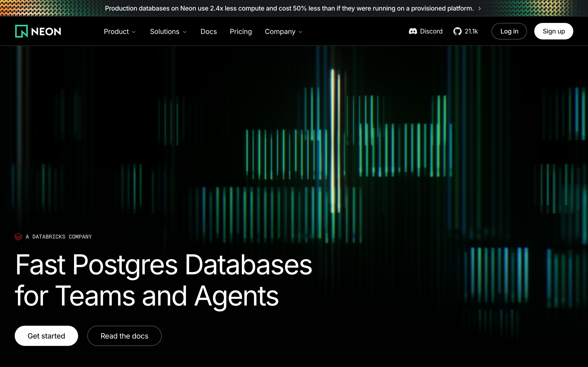Click the 21.1k GitHub stars count
This screenshot has height=367, width=588.
point(471,31)
